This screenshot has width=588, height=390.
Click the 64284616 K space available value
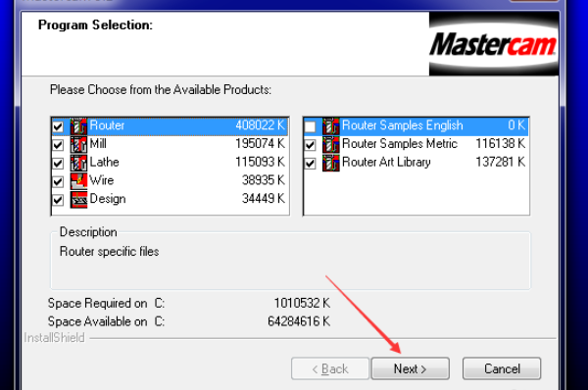point(299,321)
